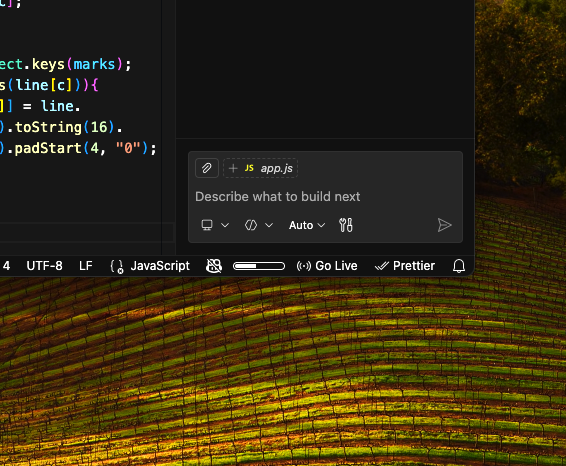Viewport: 566px width, 466px height.
Task: Expand the chevron beside the agent mode icon
Action: [269, 225]
